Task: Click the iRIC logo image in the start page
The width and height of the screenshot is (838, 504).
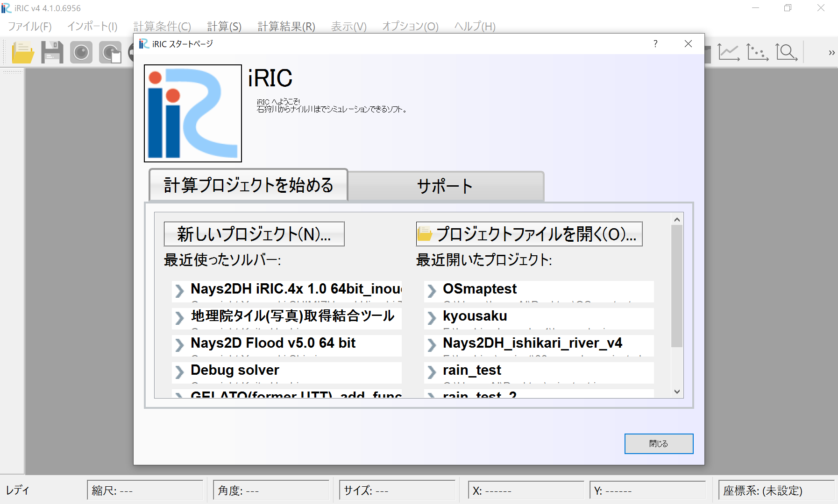Action: (x=193, y=113)
